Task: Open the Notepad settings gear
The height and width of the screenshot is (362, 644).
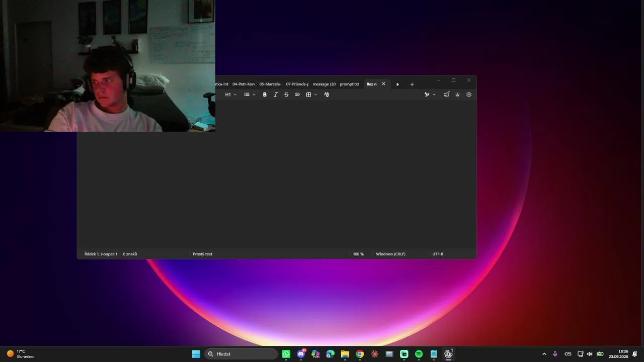Action: [x=469, y=95]
